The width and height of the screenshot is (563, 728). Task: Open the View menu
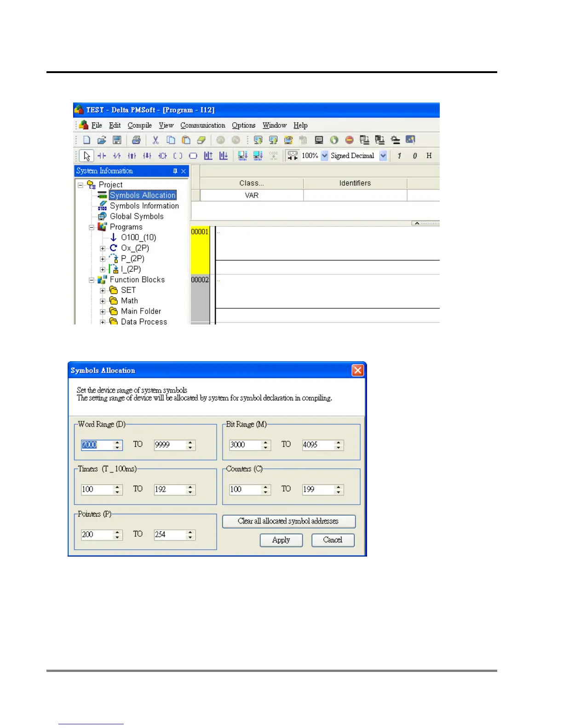[x=166, y=125]
